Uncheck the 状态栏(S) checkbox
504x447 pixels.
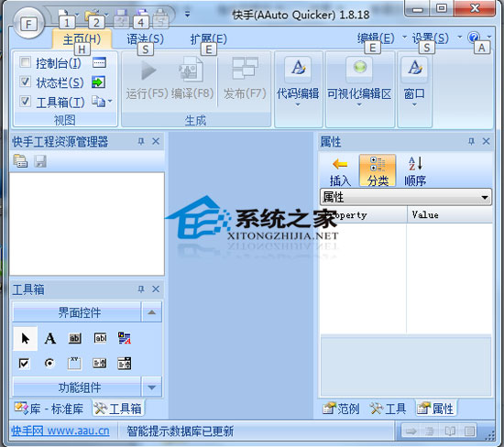click(25, 82)
